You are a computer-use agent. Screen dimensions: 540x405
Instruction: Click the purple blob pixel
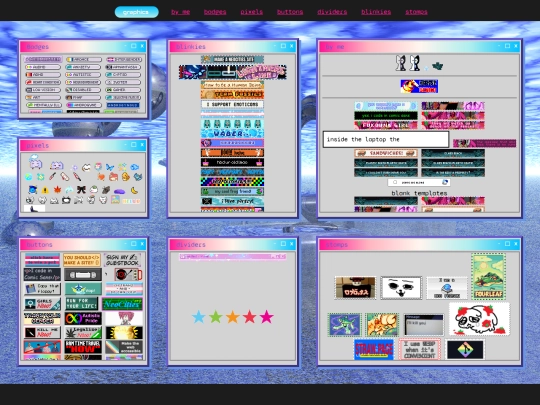(x=120, y=191)
